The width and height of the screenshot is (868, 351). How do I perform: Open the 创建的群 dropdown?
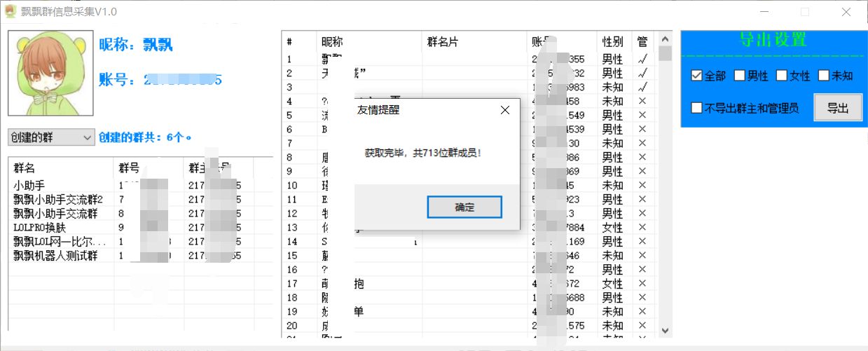tap(51, 137)
